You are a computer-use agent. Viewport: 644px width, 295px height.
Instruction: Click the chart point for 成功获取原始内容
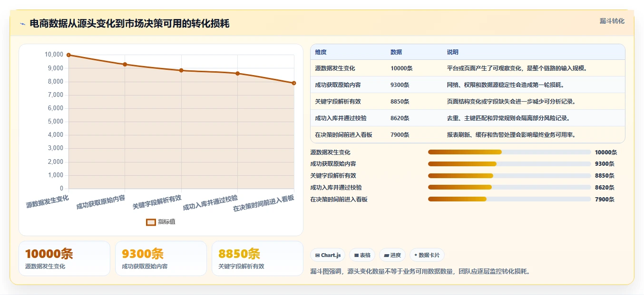click(125, 64)
